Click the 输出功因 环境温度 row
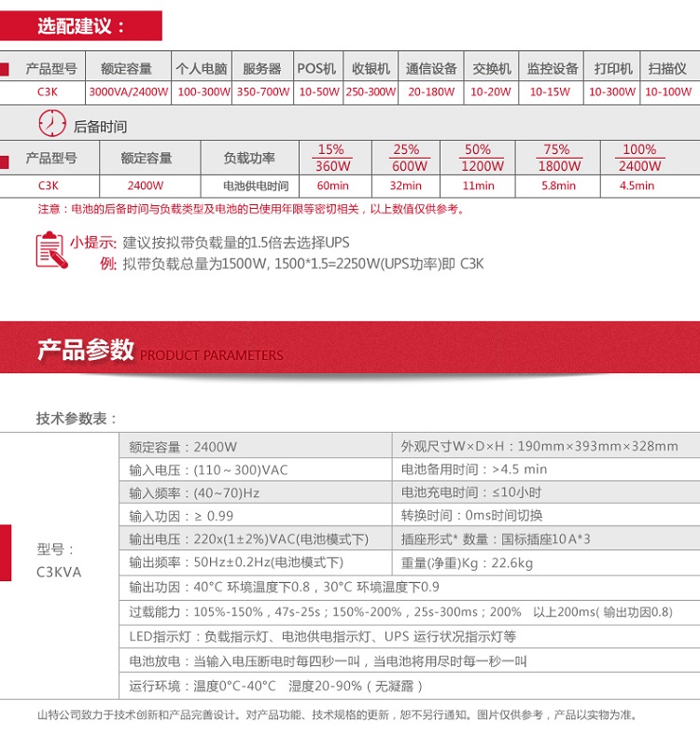This screenshot has width=700, height=737. pos(410,587)
